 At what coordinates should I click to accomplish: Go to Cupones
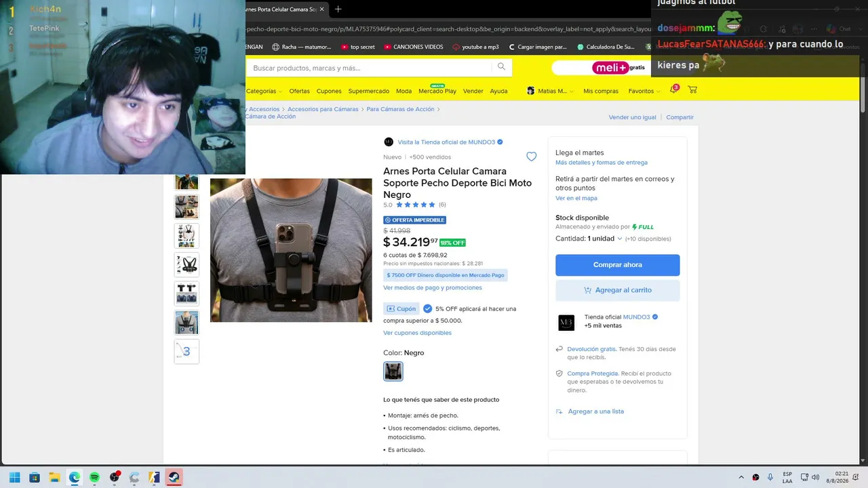tap(329, 91)
